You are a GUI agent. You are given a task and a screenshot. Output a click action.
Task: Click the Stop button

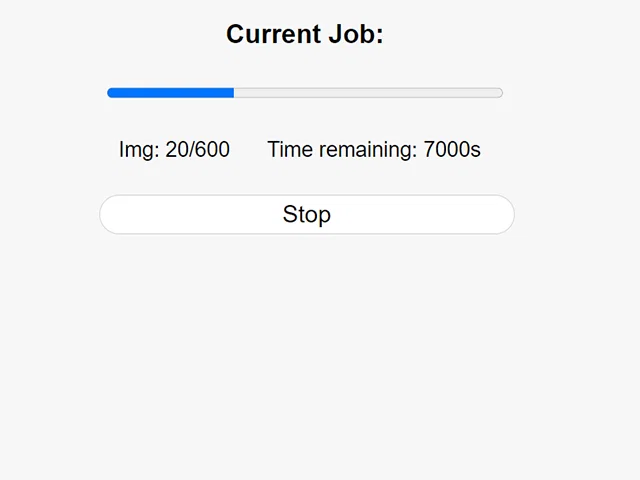[x=306, y=214]
